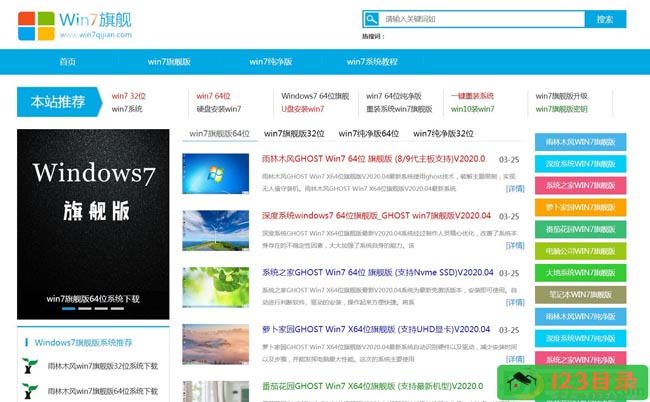Screen dimensions: 650x402
Task: Open 雨林木风win7旗舰版64位系统下载 sidebar link
Action: point(103,391)
